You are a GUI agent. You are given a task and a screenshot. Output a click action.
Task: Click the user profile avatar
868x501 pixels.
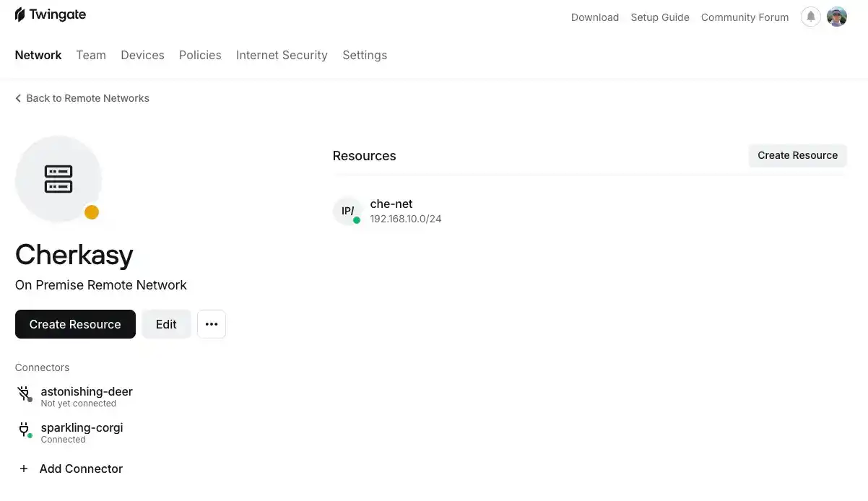[836, 17]
